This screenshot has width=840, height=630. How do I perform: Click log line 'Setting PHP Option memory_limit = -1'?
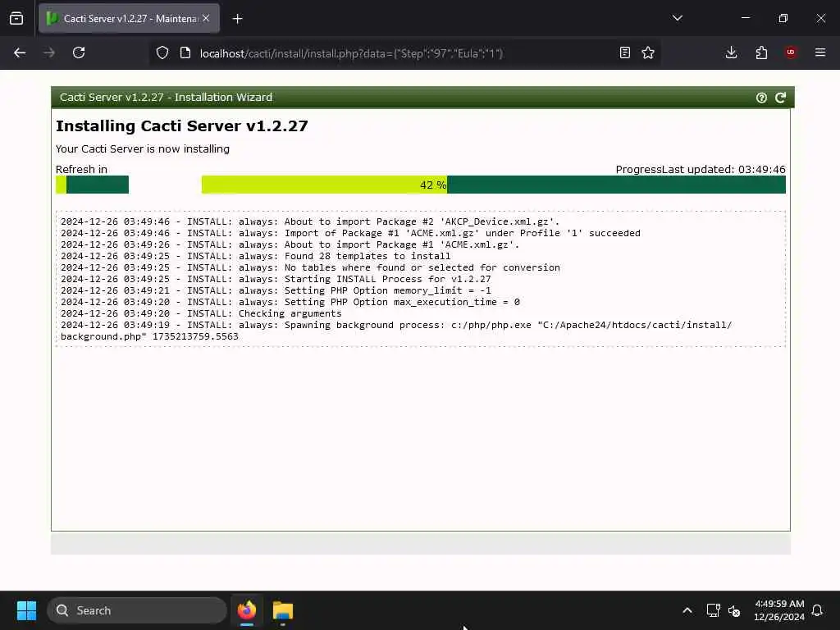click(x=276, y=290)
